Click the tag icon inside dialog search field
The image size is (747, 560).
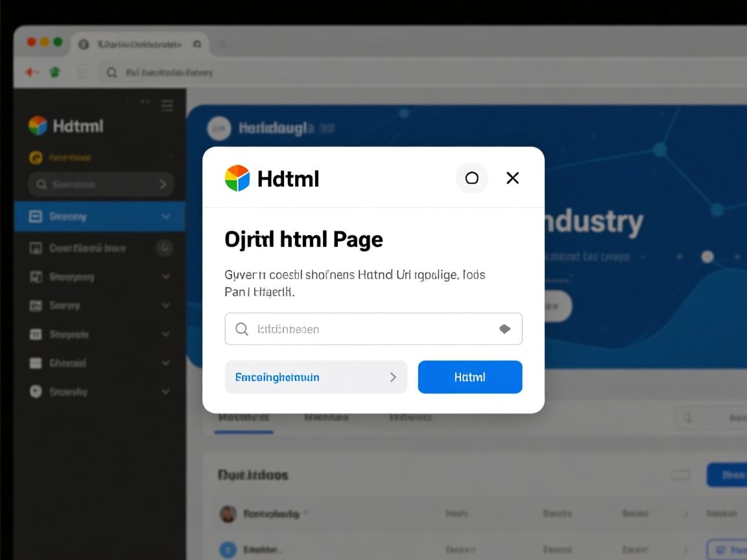coord(504,329)
